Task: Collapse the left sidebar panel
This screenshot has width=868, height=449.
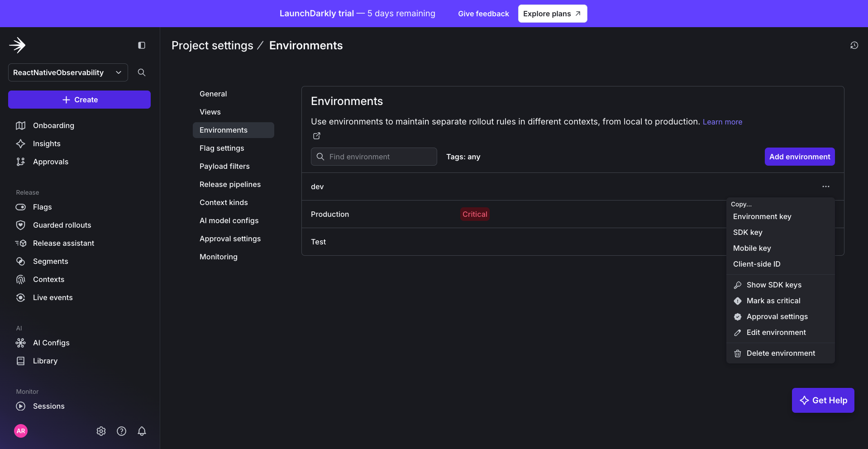Action: 141,45
